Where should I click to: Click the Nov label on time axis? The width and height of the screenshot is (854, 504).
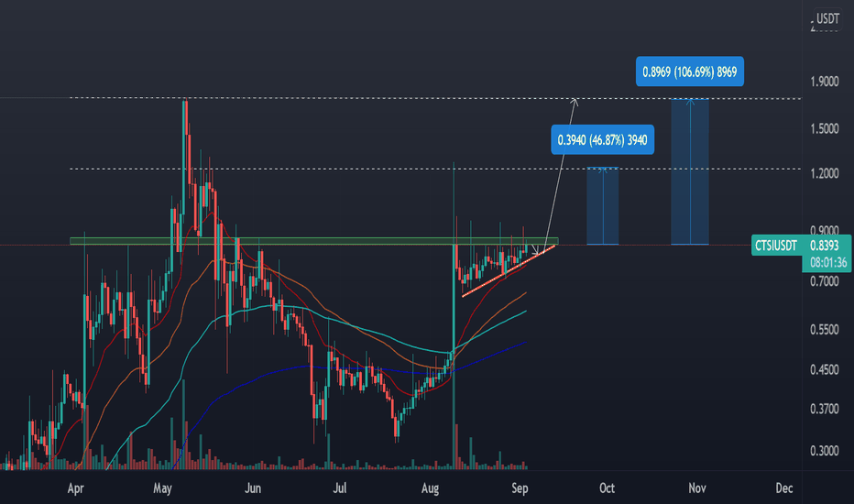(697, 488)
